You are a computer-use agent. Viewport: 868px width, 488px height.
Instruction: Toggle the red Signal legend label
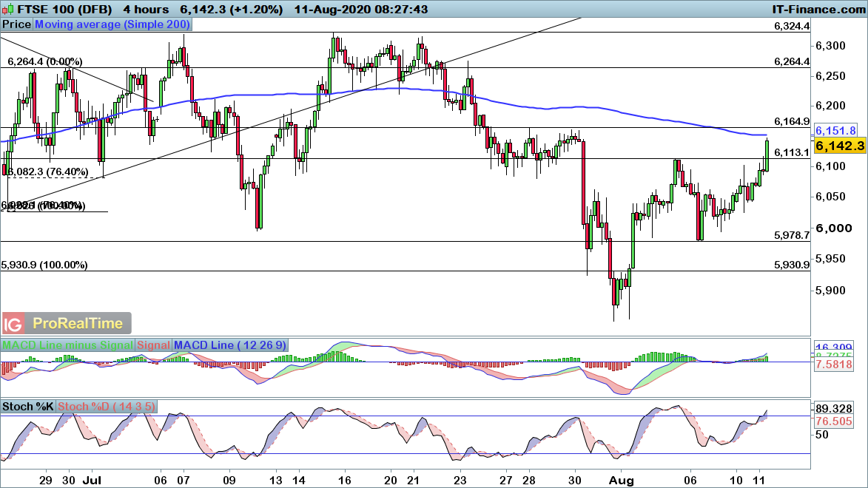[153, 345]
